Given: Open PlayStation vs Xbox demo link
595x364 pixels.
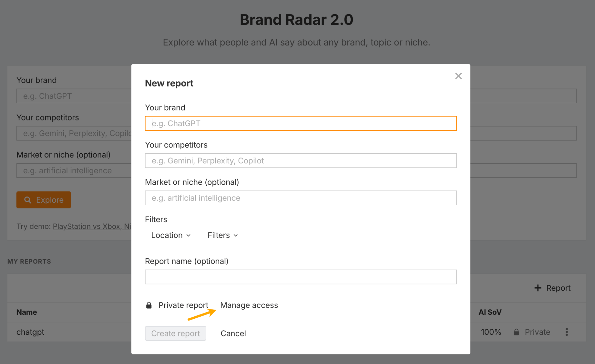Looking at the screenshot, I should 87,226.
